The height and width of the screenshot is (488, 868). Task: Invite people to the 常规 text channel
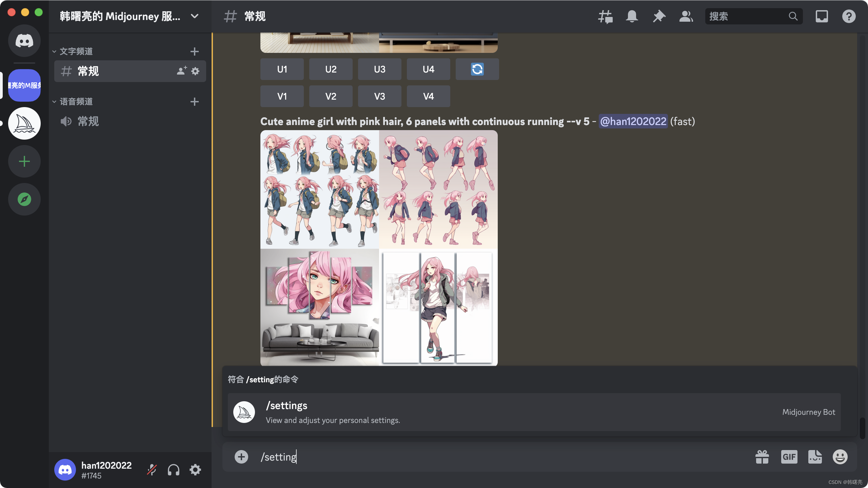182,71
